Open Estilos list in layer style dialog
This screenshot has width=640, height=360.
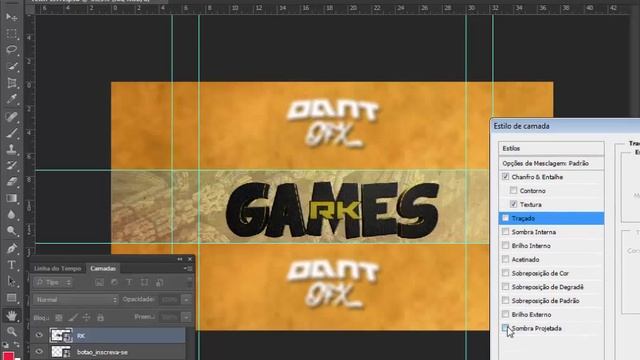pos(551,148)
